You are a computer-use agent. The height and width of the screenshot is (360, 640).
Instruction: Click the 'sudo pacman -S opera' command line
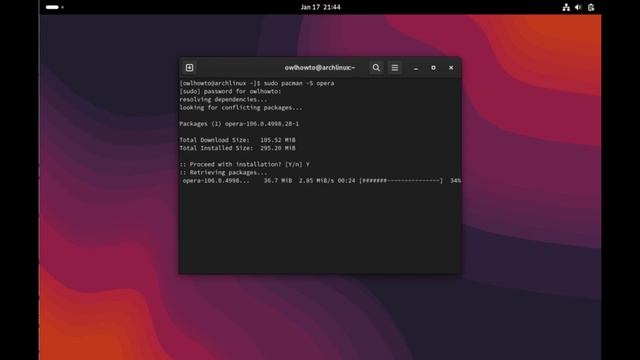[x=257, y=83]
